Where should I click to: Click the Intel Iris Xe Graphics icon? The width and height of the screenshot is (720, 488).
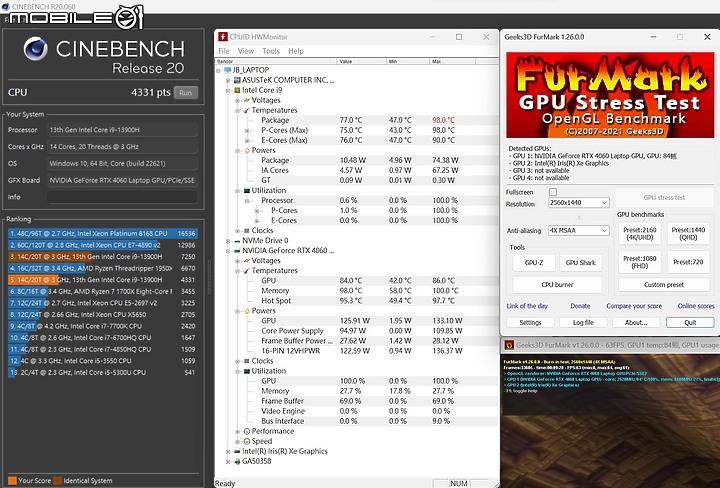click(237, 451)
